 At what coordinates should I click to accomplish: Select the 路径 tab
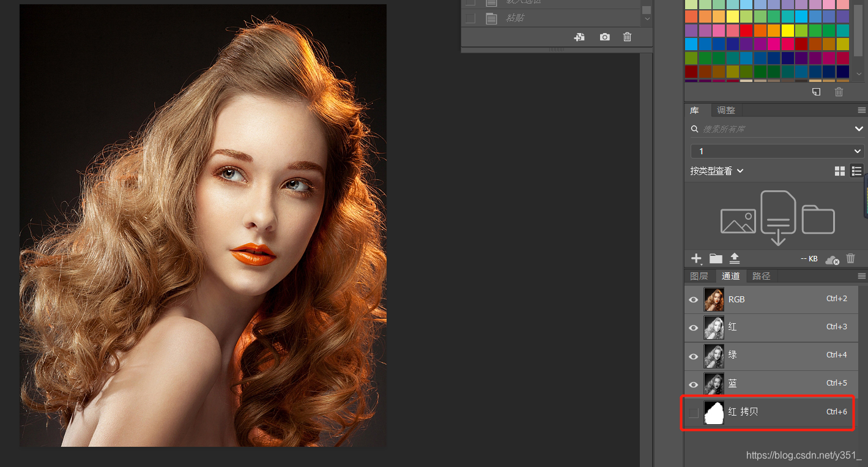(x=762, y=276)
